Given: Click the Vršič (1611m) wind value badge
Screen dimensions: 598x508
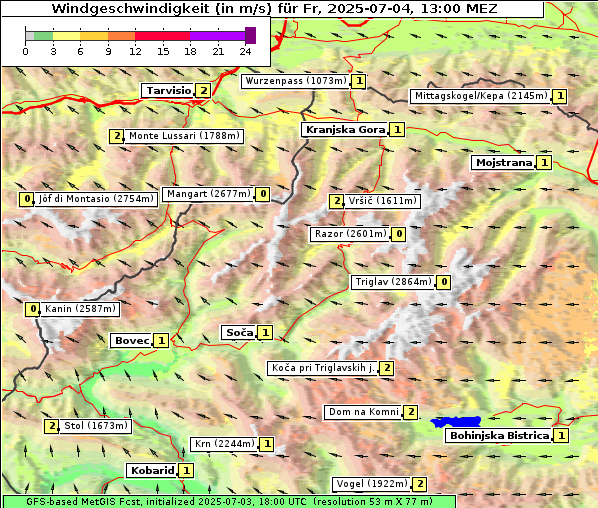Looking at the screenshot, I should click(x=337, y=201).
